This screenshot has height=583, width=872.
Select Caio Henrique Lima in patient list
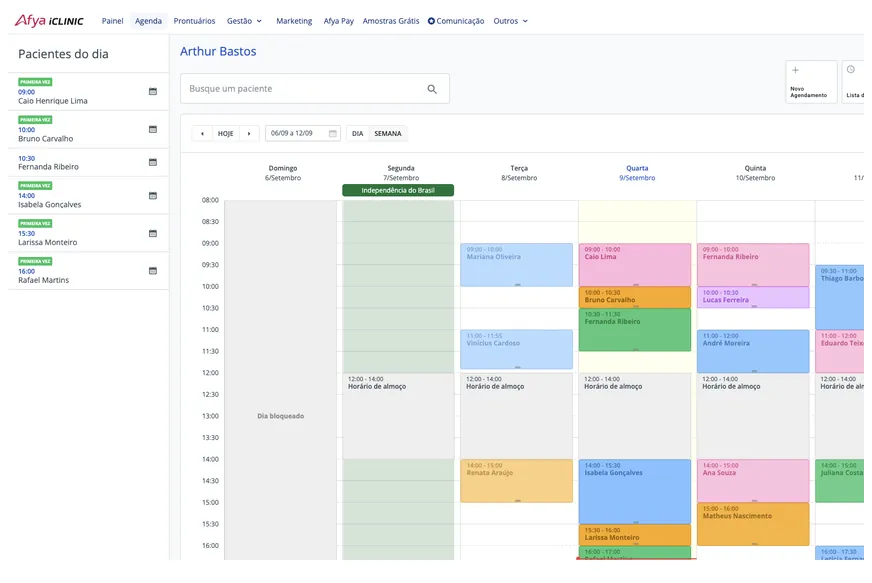pos(88,92)
